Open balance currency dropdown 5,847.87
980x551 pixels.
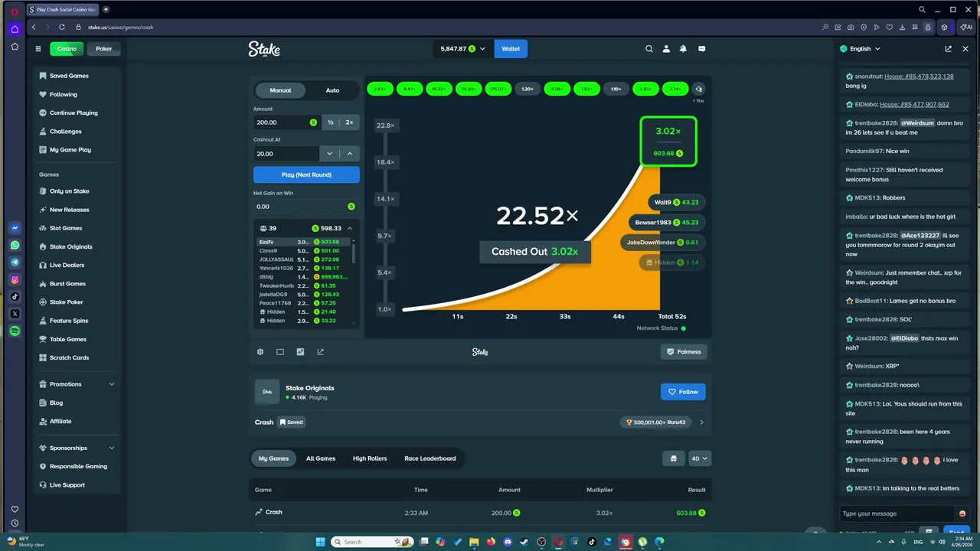(x=463, y=48)
